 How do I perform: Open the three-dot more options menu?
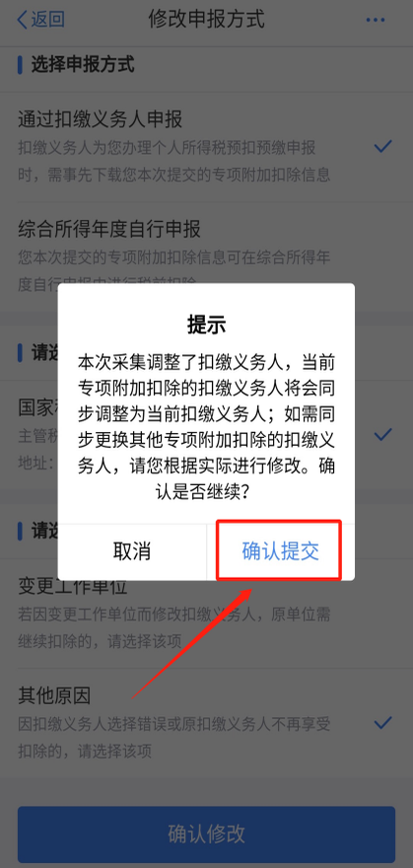pyautogui.click(x=376, y=20)
